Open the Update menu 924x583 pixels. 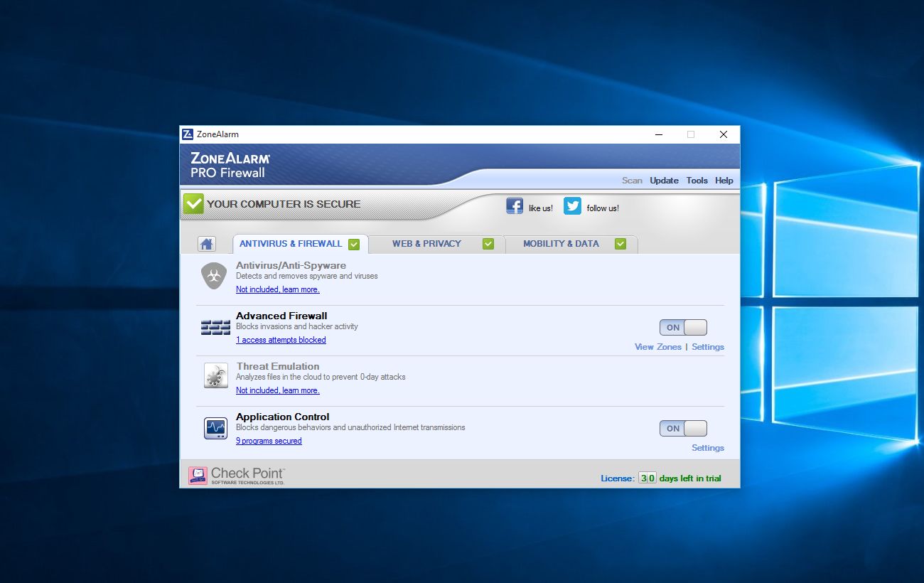pyautogui.click(x=664, y=181)
